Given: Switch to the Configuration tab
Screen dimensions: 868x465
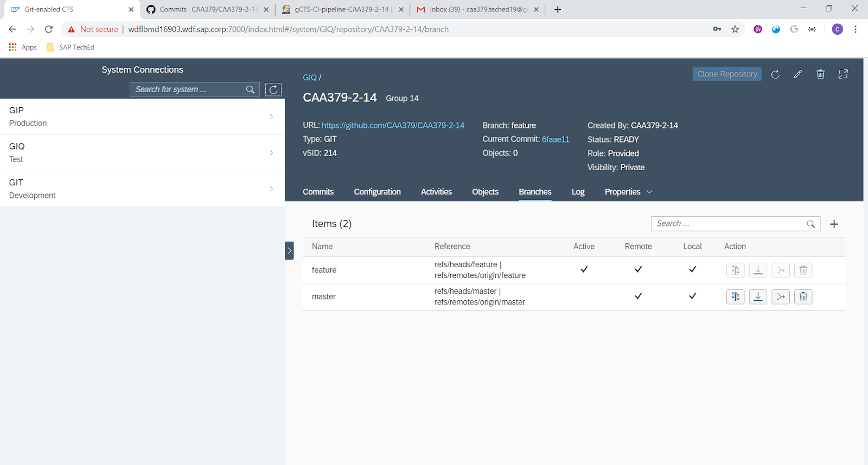Looking at the screenshot, I should point(377,192).
